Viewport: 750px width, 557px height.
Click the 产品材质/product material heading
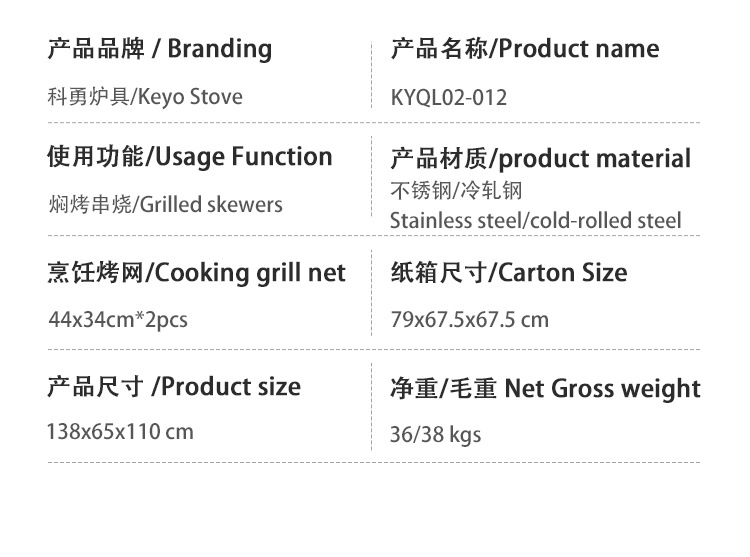coord(540,158)
